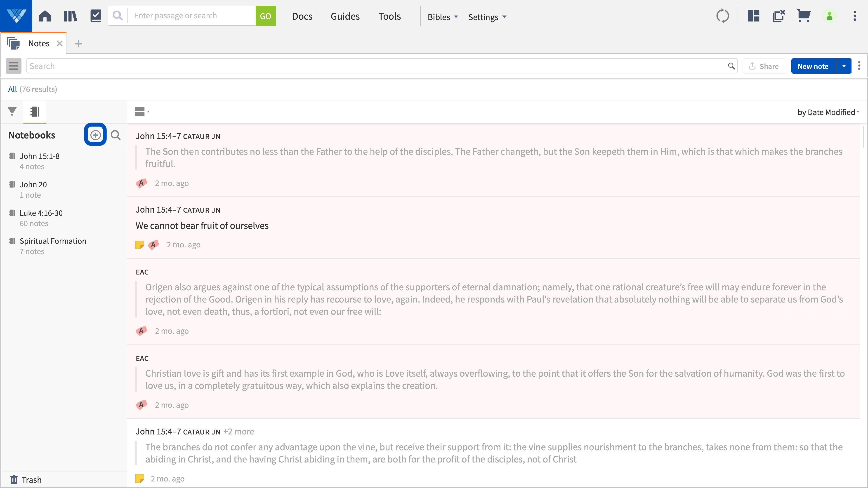Click the close all panels icon
The height and width of the screenshot is (488, 868).
[x=779, y=16]
